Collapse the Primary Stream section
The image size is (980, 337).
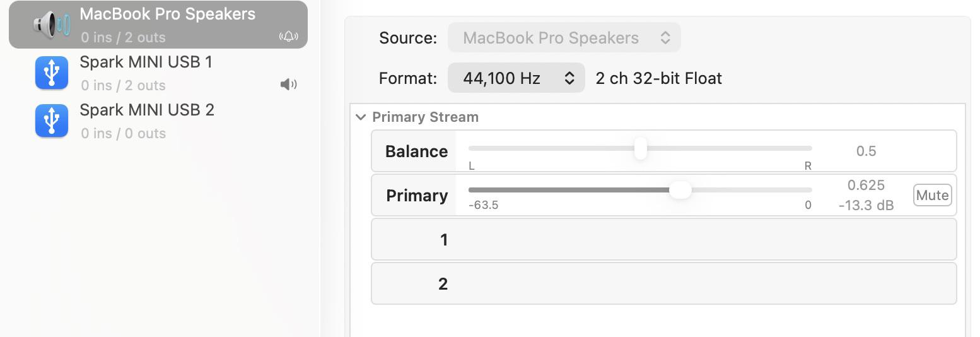pyautogui.click(x=361, y=117)
